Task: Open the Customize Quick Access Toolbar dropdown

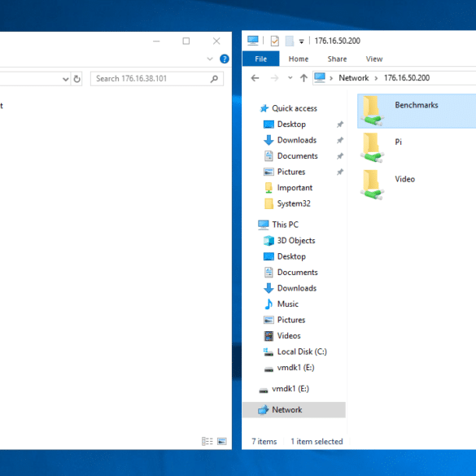Action: (x=301, y=41)
